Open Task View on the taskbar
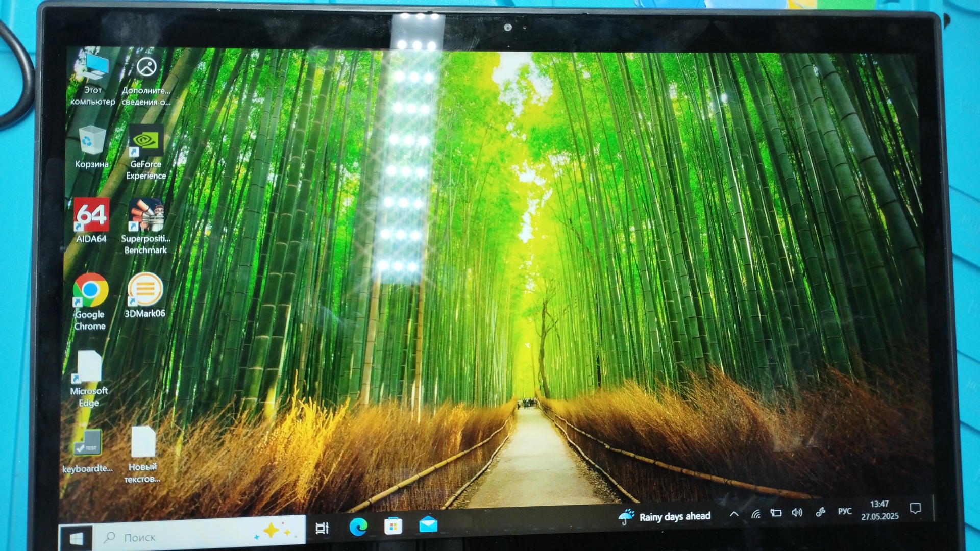The width and height of the screenshot is (980, 551). (322, 529)
